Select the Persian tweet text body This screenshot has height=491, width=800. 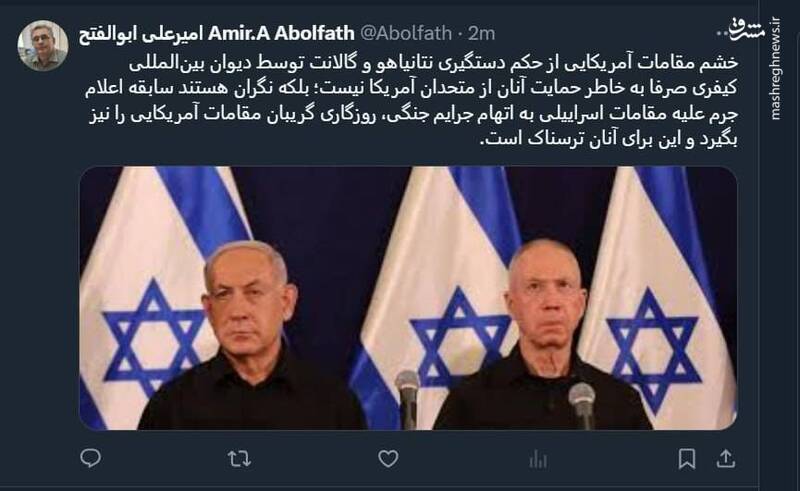[412, 101]
